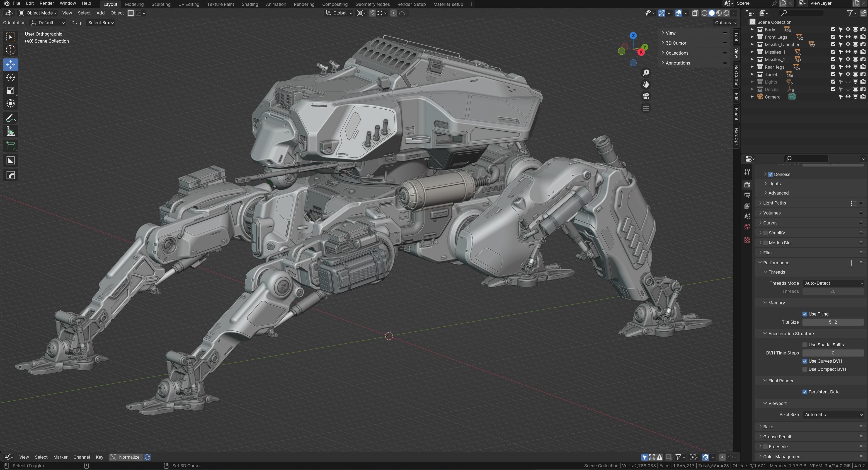Switch to wireframe viewport shading

704,13
